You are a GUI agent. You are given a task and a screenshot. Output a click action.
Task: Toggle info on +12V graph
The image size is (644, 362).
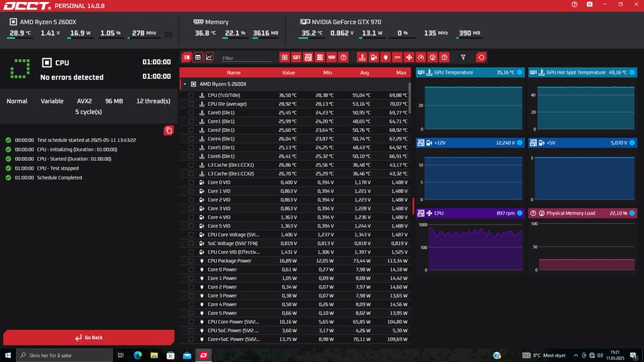coord(519,143)
